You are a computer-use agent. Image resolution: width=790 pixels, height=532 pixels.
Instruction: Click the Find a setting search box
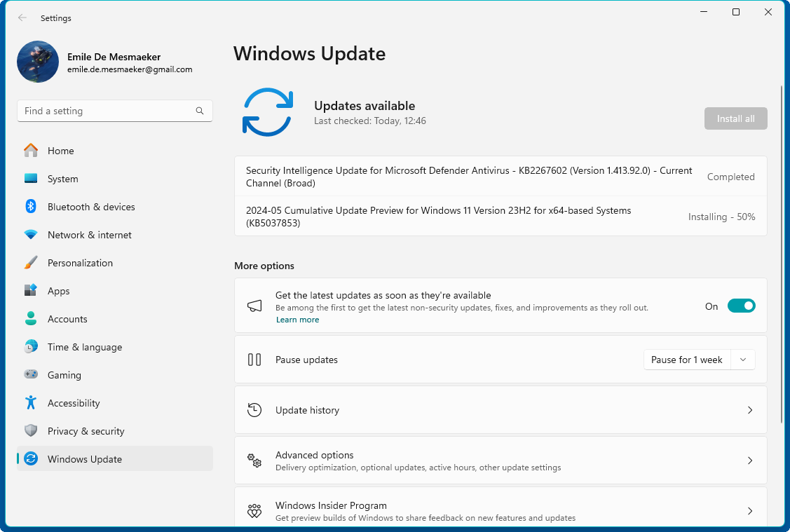coord(115,111)
